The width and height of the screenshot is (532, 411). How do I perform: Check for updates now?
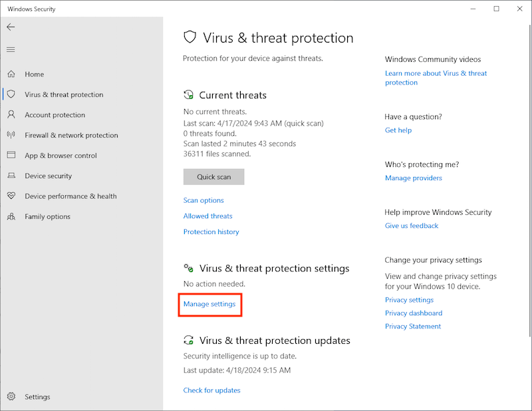coord(211,390)
